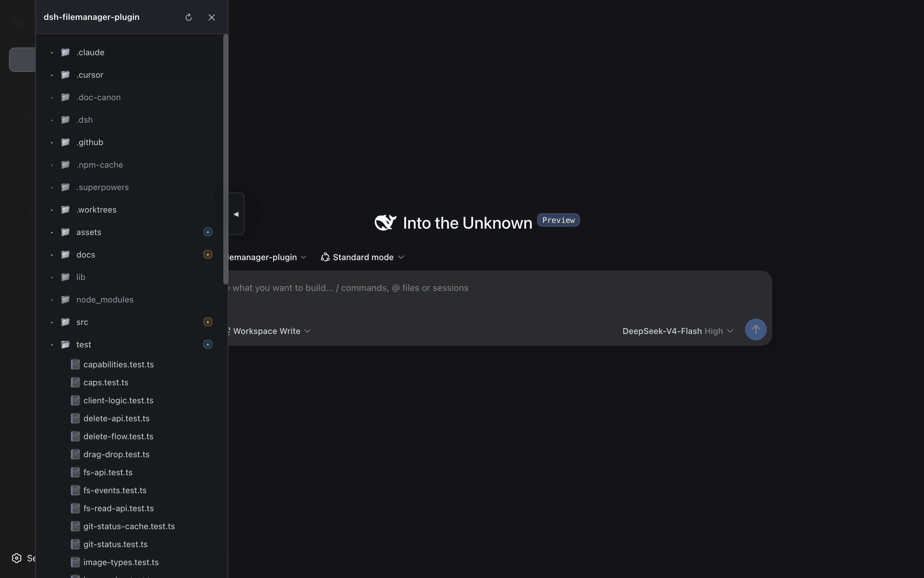Viewport: 924px width, 578px height.
Task: Click the dsh-filemanager-plugin panel title
Action: 92,17
